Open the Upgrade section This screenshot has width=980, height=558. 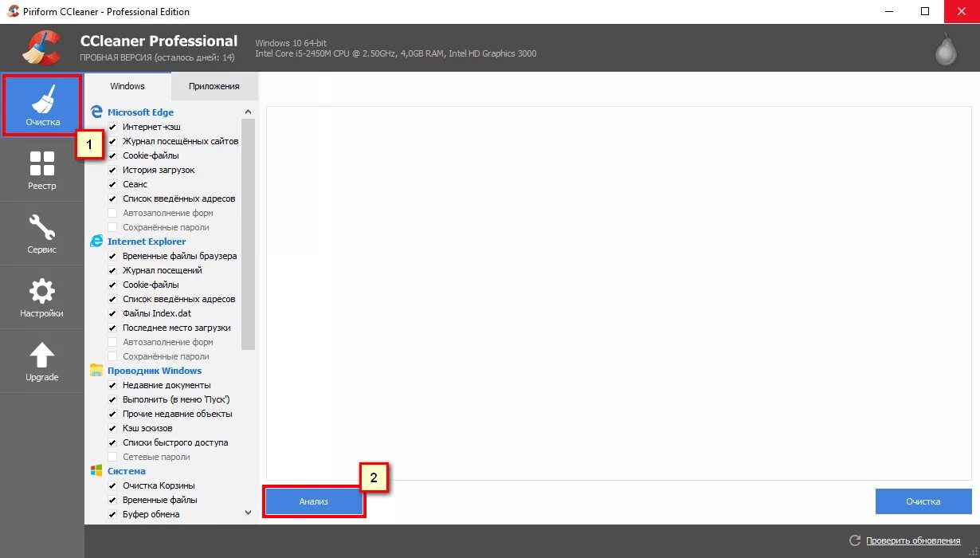click(x=42, y=360)
